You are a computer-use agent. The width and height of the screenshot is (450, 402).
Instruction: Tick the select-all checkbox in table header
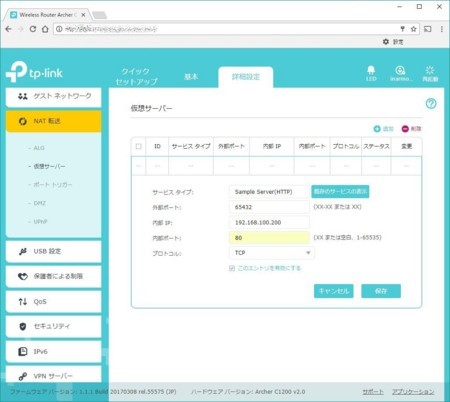point(139,146)
